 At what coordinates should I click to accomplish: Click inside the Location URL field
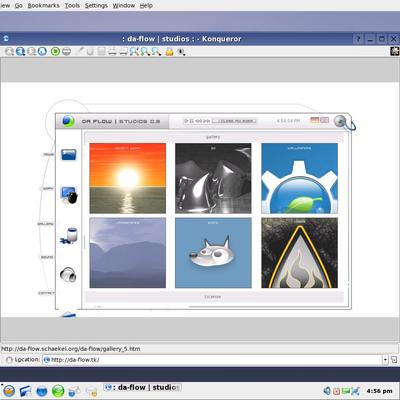(x=212, y=360)
